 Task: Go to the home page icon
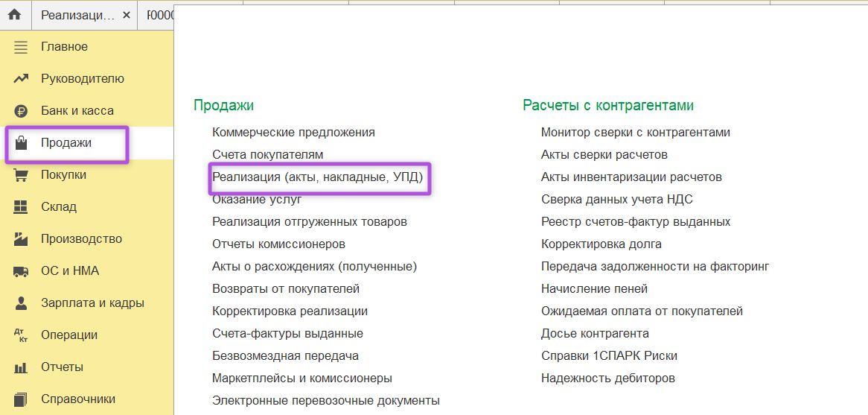coord(14,15)
